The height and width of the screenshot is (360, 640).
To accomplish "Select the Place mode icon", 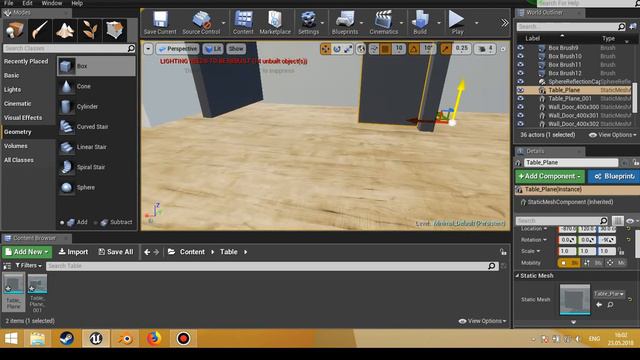I will pyautogui.click(x=14, y=30).
